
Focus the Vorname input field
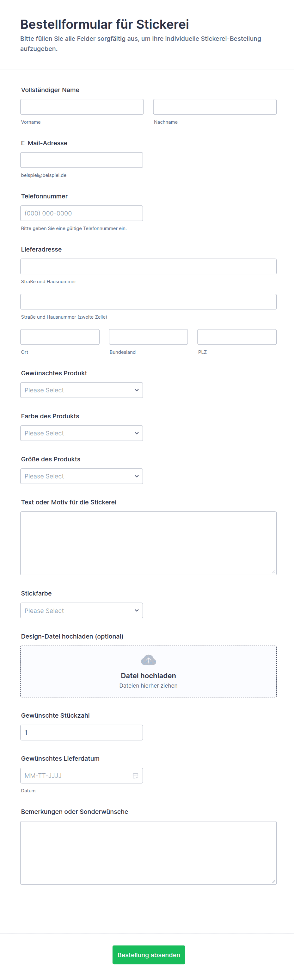tap(82, 107)
